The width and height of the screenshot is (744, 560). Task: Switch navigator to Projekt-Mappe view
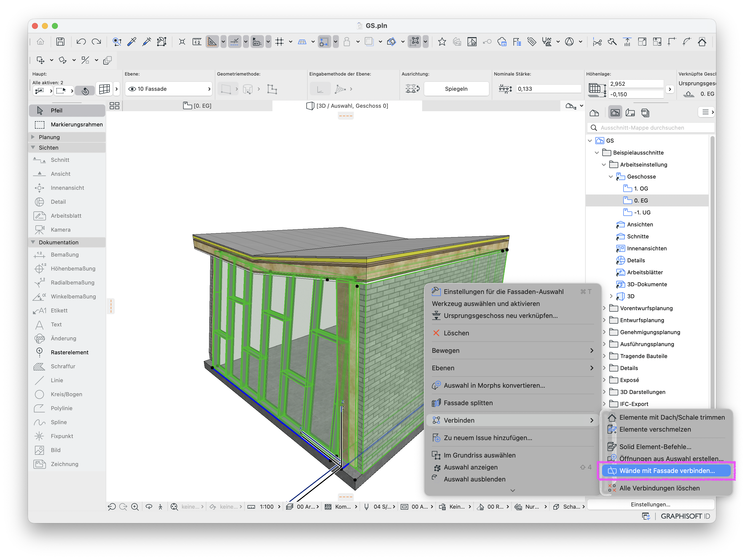coord(594,113)
